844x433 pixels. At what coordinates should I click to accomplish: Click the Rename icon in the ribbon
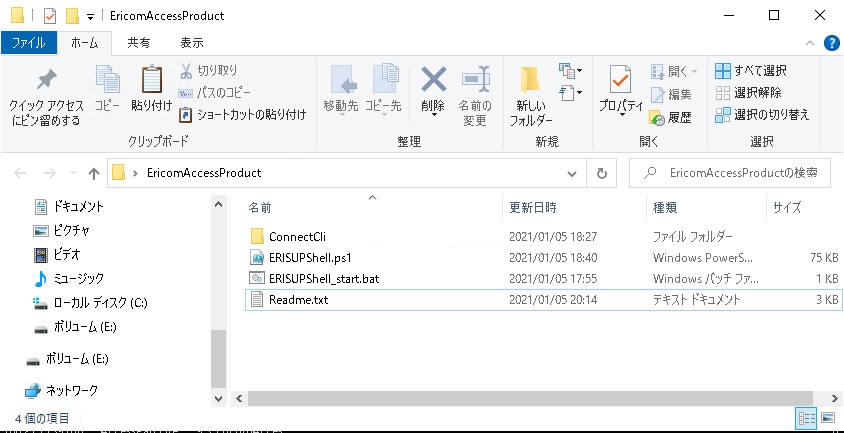[475, 80]
